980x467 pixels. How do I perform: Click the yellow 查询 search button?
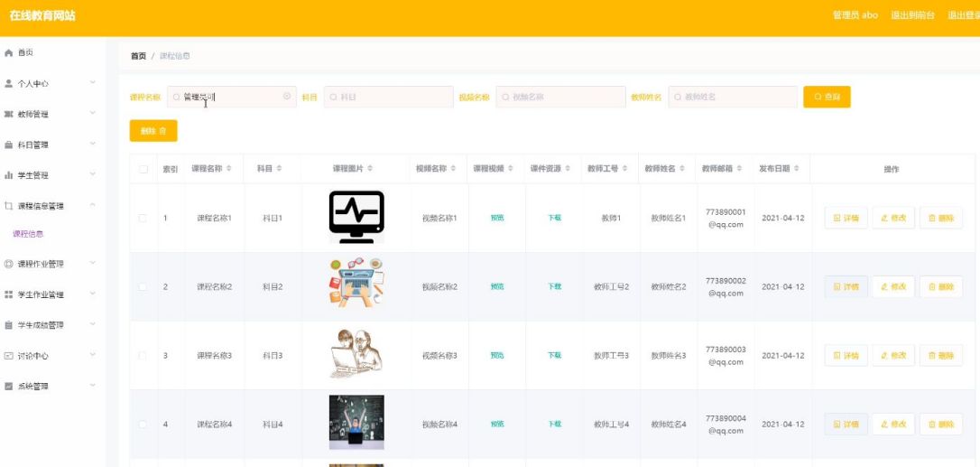tap(827, 97)
